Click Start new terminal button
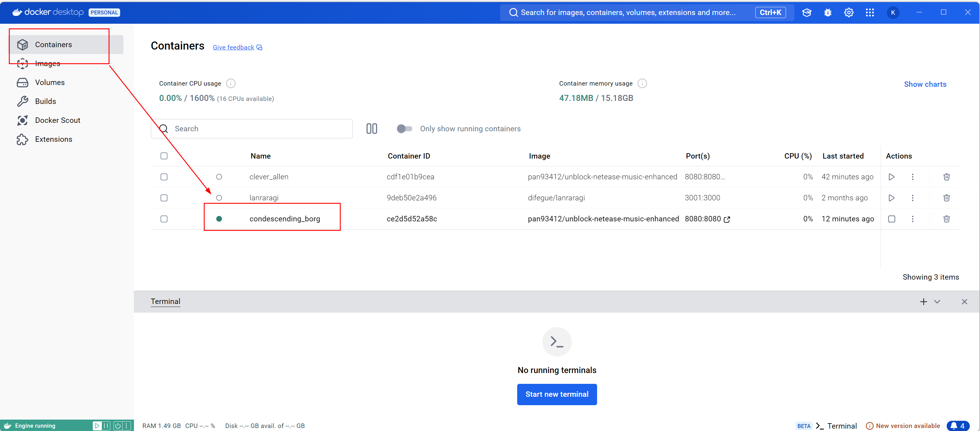Screen dimensions: 980x431 pos(557,394)
